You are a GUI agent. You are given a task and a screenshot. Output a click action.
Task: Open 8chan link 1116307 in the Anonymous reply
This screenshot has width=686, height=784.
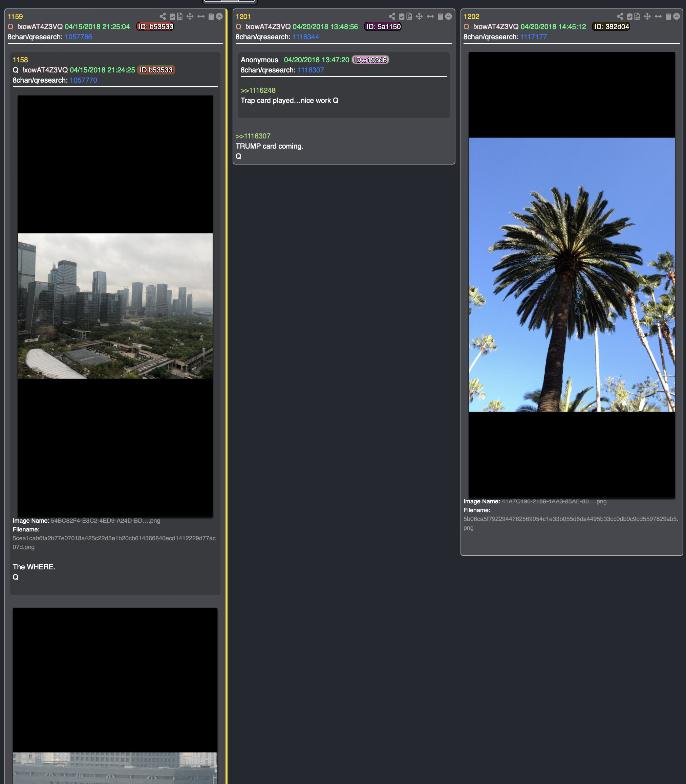311,70
